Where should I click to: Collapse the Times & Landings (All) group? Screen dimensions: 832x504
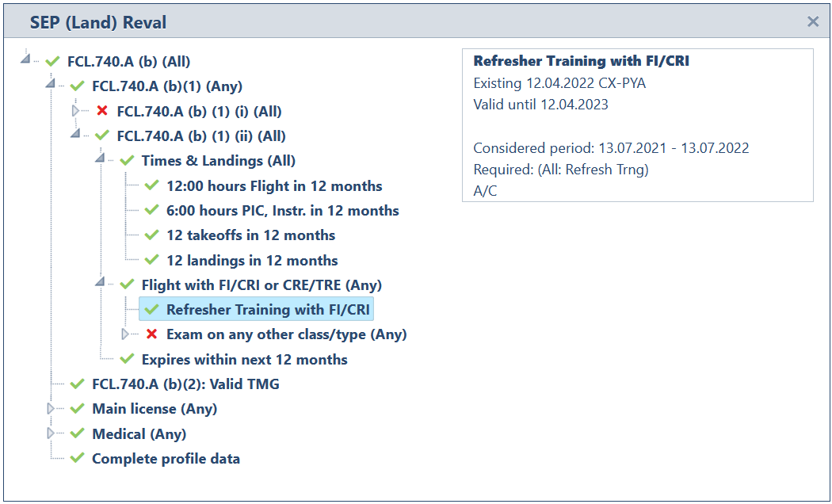pyautogui.click(x=100, y=159)
